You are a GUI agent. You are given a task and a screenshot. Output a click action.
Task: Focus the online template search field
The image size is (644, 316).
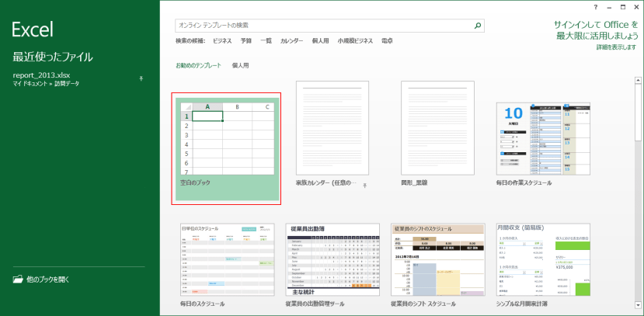322,25
